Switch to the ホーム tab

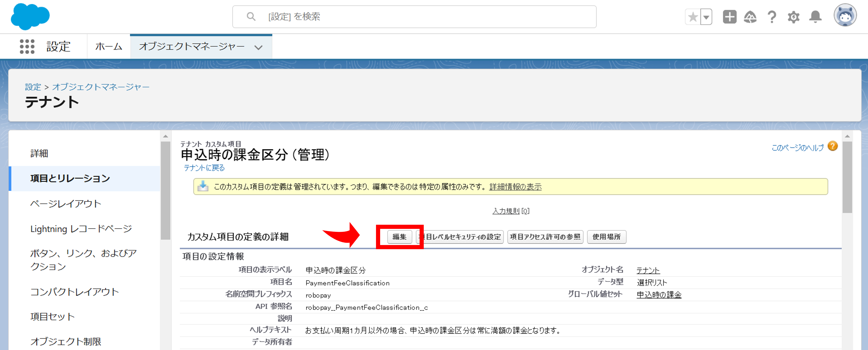pos(108,46)
